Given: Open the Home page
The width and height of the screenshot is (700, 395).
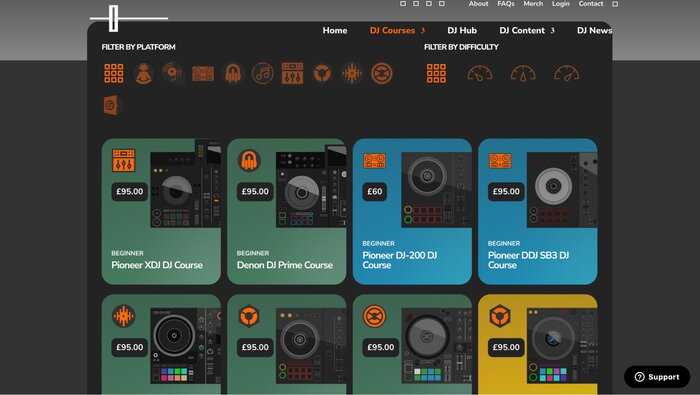Looking at the screenshot, I should [335, 30].
